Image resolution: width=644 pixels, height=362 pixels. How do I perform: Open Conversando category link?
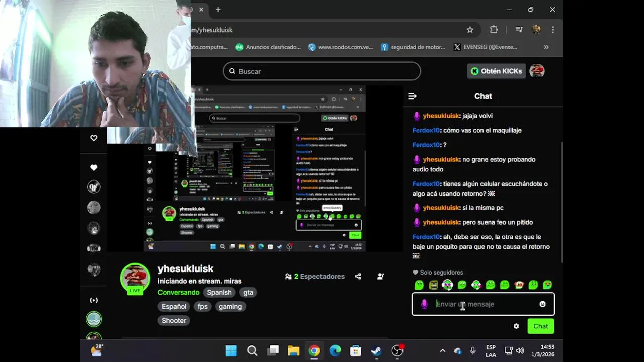point(179,292)
